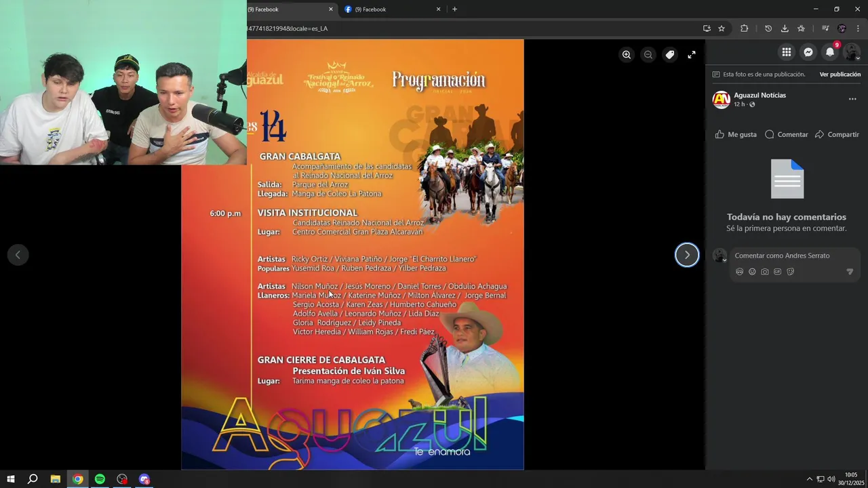The height and width of the screenshot is (488, 868).
Task: Click the Comentar button
Action: point(787,134)
